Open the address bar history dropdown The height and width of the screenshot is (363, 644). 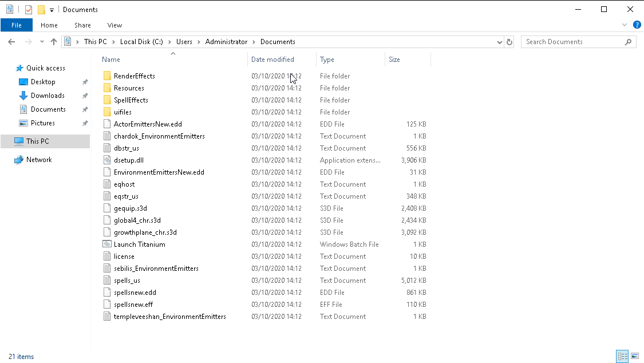coord(499,42)
